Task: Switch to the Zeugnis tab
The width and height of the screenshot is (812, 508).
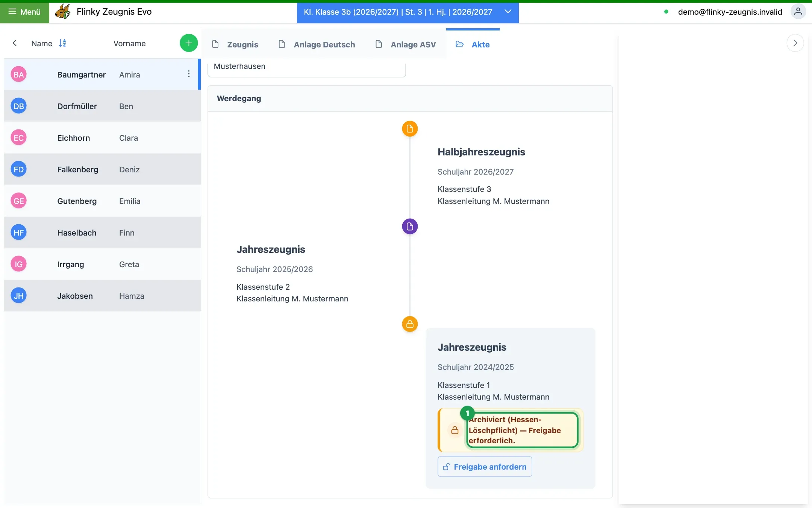Action: (x=235, y=44)
